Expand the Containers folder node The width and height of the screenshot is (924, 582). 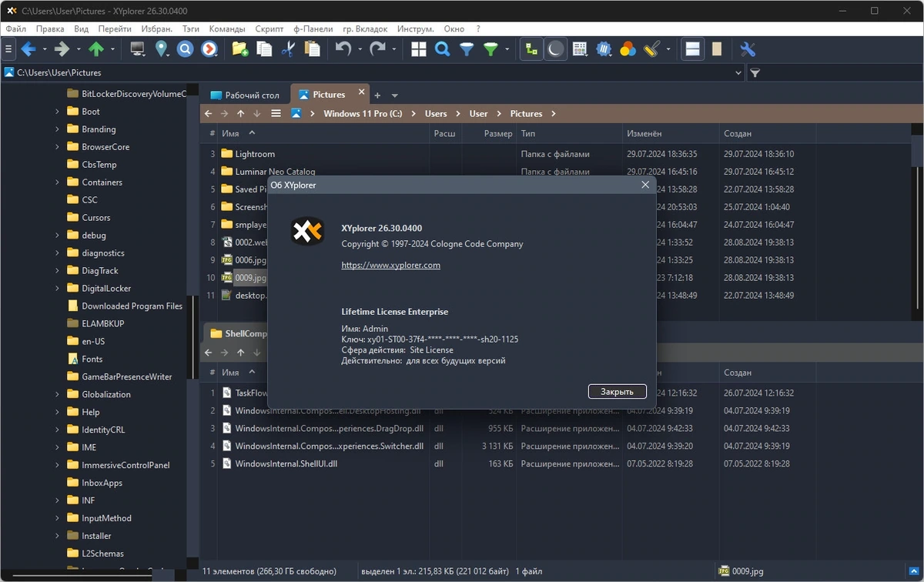[58, 182]
